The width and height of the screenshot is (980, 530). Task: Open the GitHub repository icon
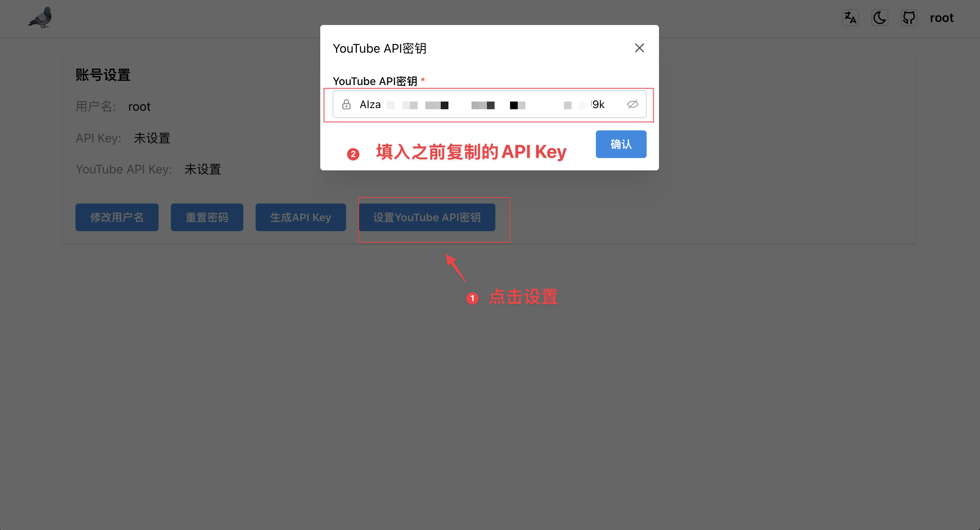tap(909, 18)
